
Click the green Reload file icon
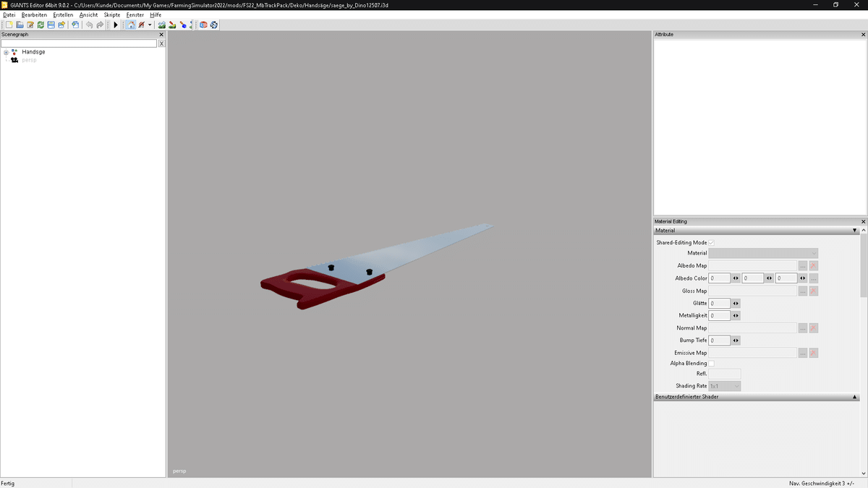(41, 25)
